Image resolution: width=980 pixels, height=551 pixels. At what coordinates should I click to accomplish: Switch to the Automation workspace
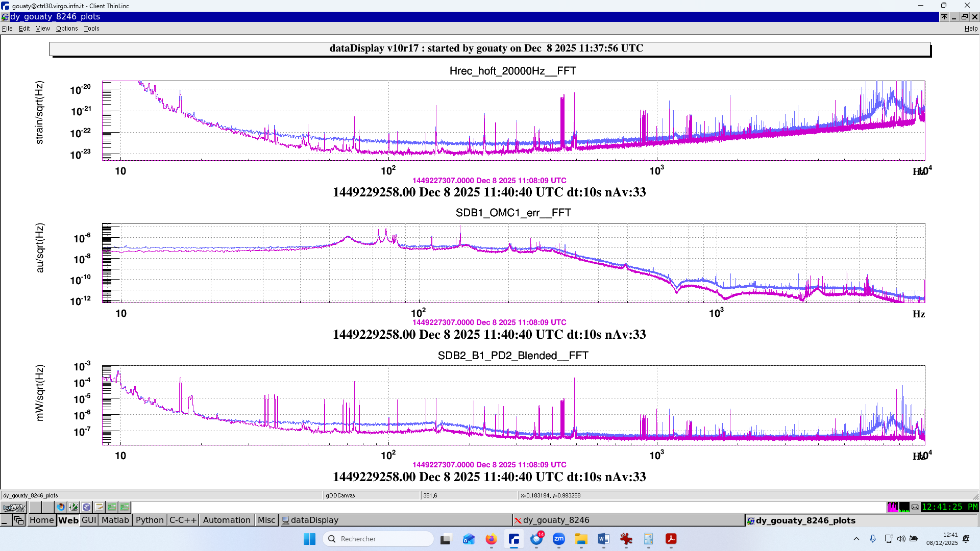tap(227, 520)
